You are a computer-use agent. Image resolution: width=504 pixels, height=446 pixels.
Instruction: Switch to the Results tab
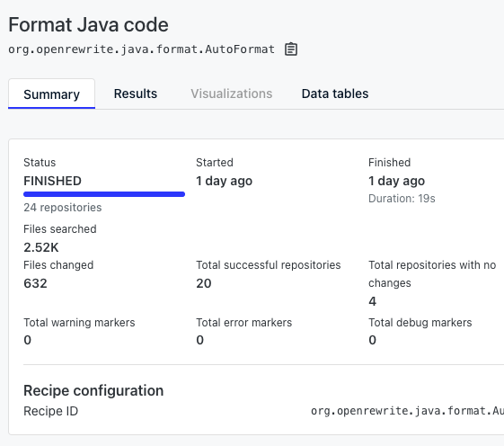pyautogui.click(x=136, y=94)
